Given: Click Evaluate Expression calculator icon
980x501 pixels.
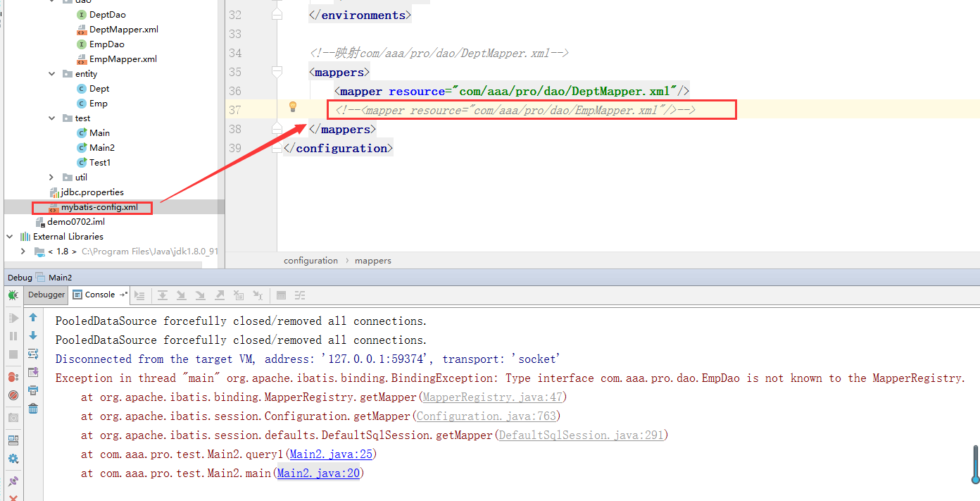Looking at the screenshot, I should pyautogui.click(x=282, y=295).
